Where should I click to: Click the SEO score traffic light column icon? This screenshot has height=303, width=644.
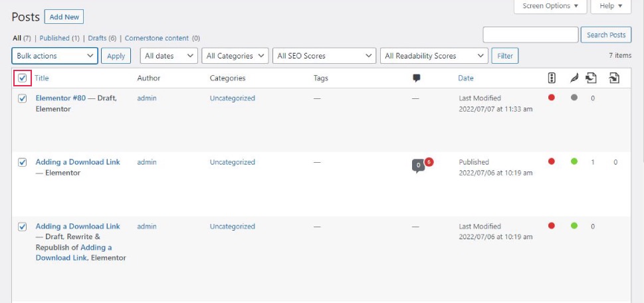[552, 78]
